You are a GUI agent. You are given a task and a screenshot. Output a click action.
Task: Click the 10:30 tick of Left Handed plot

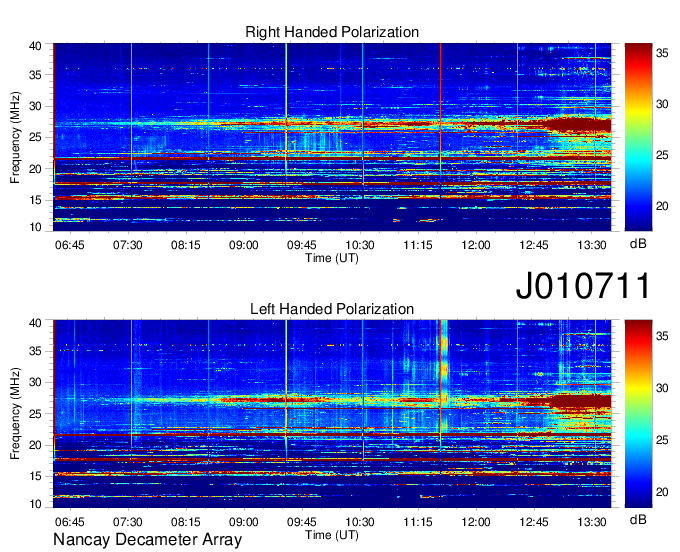click(360, 522)
